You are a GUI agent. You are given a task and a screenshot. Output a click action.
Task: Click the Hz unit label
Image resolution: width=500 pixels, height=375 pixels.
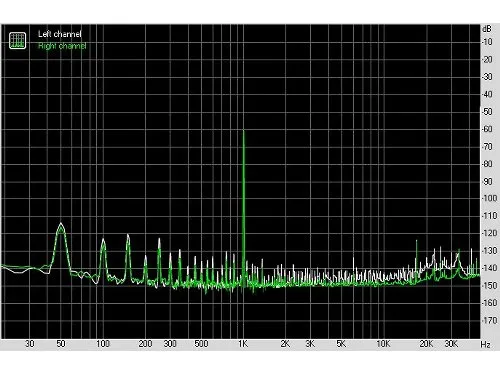pyautogui.click(x=486, y=344)
